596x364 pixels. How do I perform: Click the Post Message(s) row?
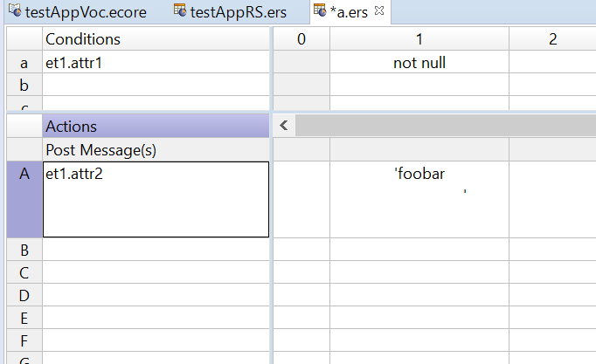[156, 150]
